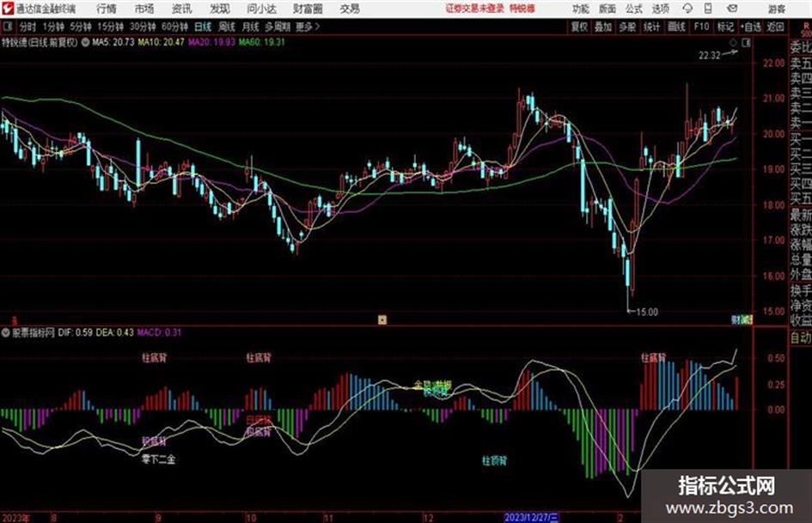
Task: Click the highlighted 2023/12/27 date marker
Action: point(531,518)
